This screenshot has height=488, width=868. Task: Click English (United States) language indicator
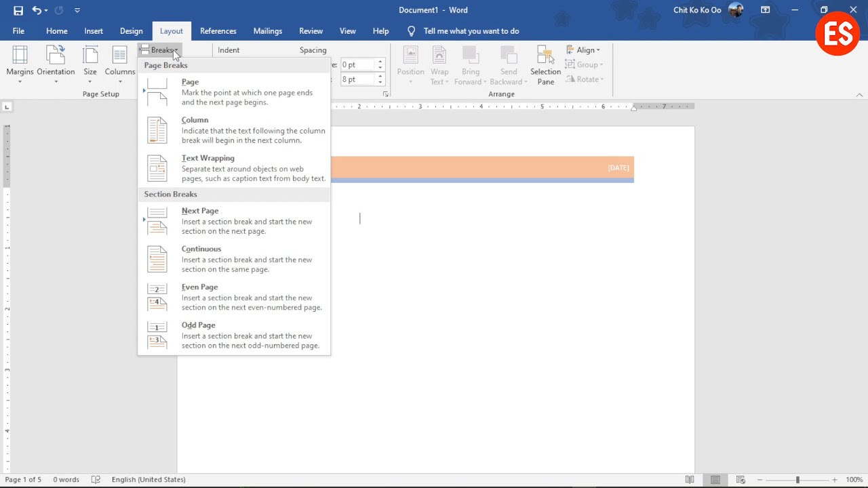(x=149, y=480)
